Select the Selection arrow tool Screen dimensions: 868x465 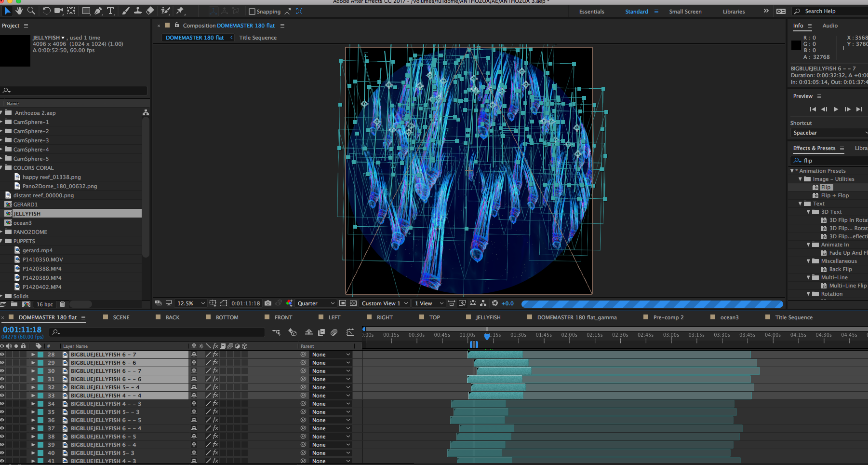(7, 11)
